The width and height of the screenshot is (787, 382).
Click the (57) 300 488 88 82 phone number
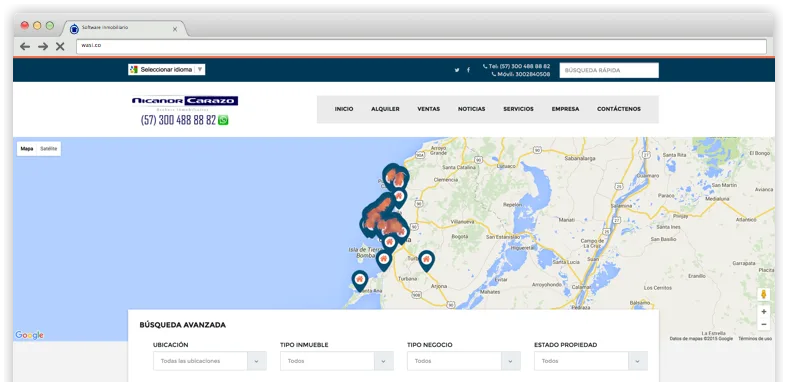(x=178, y=120)
